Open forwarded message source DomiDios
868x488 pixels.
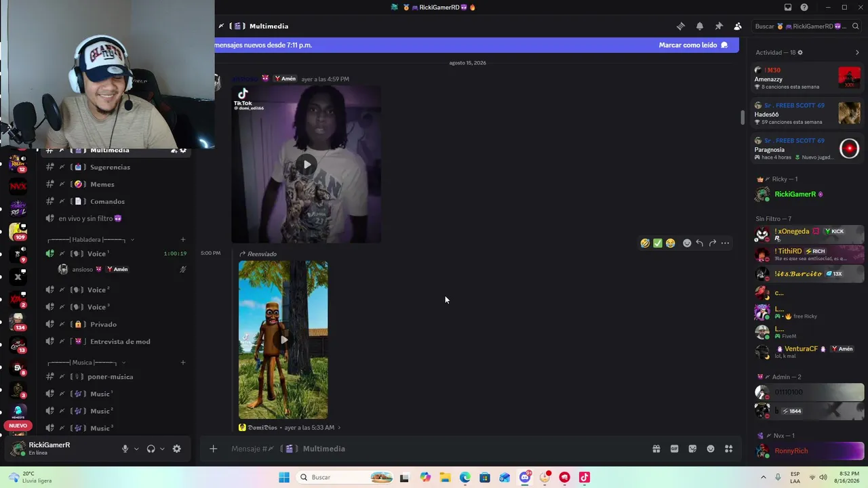click(x=290, y=428)
